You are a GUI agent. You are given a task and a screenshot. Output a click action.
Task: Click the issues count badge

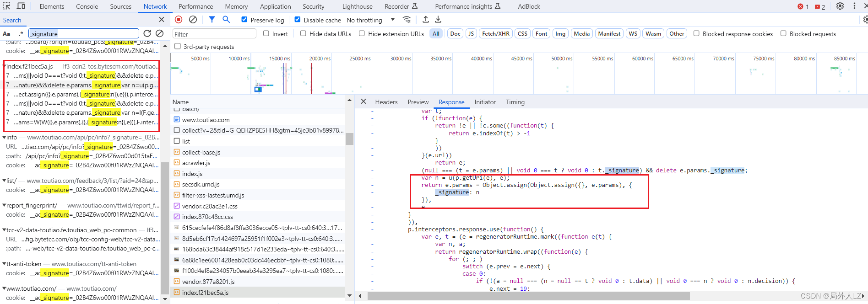coord(820,6)
